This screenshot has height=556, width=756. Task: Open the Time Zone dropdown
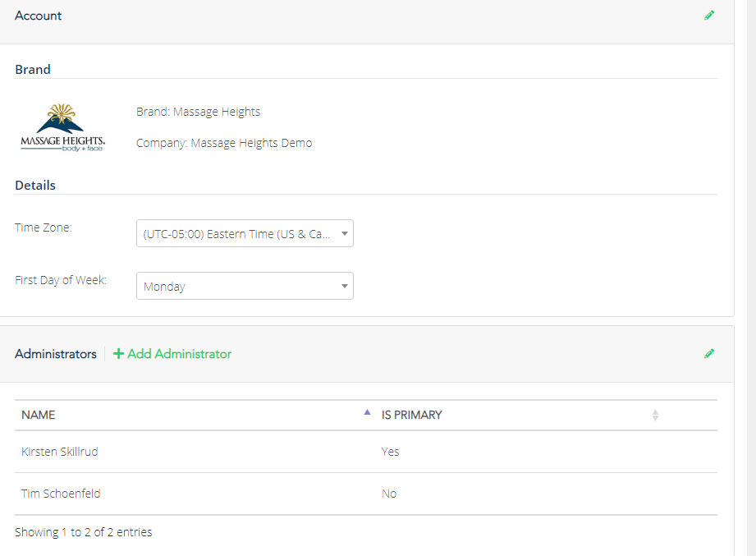pyautogui.click(x=244, y=234)
